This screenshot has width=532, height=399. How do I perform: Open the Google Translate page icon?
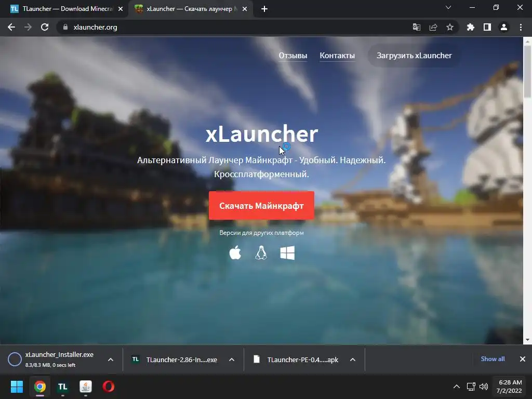tap(416, 27)
